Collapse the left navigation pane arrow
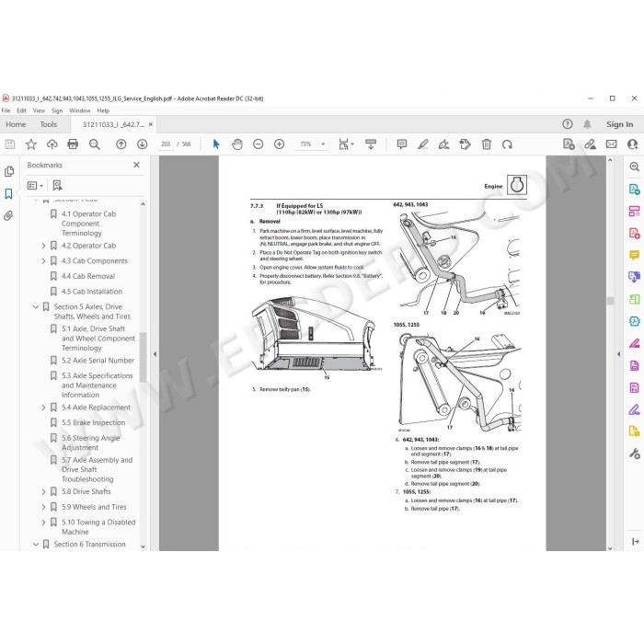The width and height of the screenshot is (644, 644). click(x=155, y=353)
